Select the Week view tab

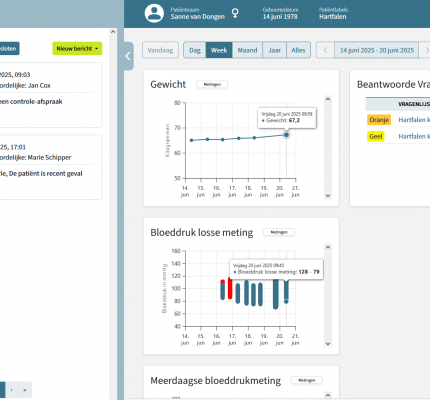click(219, 50)
